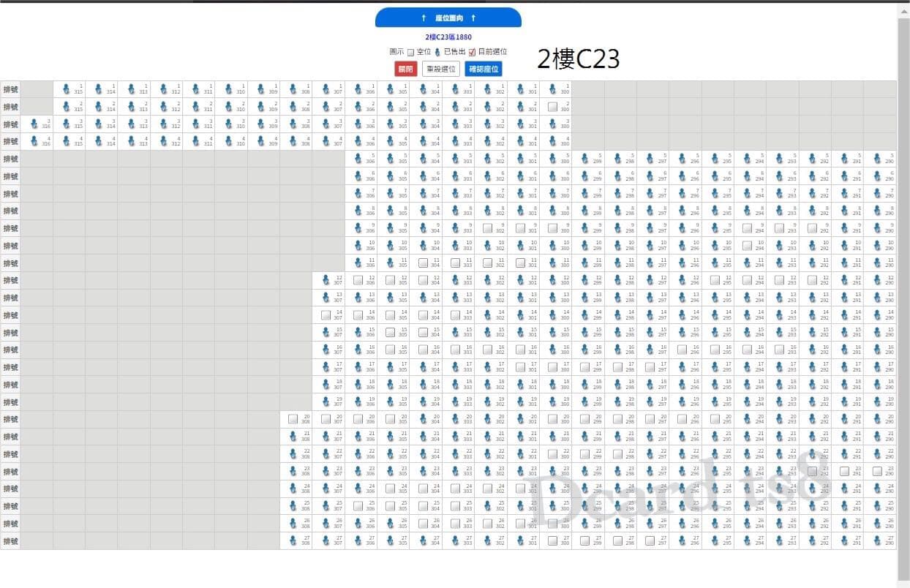910x588 pixels.
Task: Select empty seat row 9 number 293
Action: pyautogui.click(x=780, y=228)
